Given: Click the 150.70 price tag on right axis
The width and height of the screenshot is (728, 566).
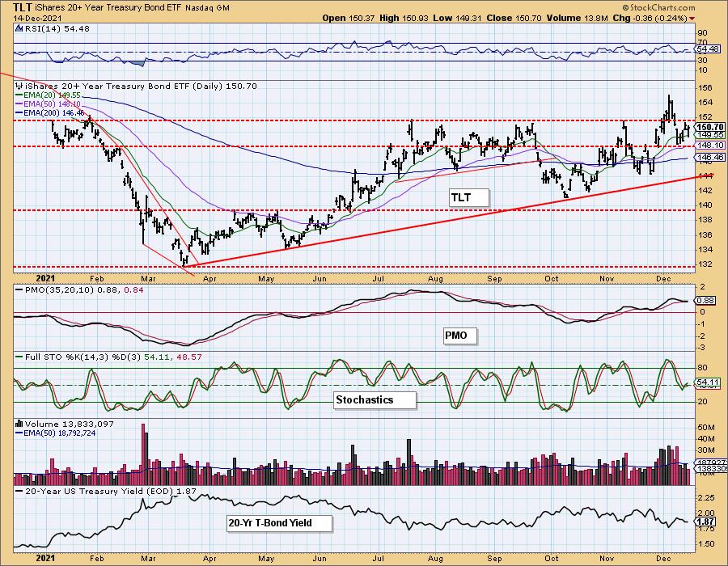Looking at the screenshot, I should [x=710, y=127].
